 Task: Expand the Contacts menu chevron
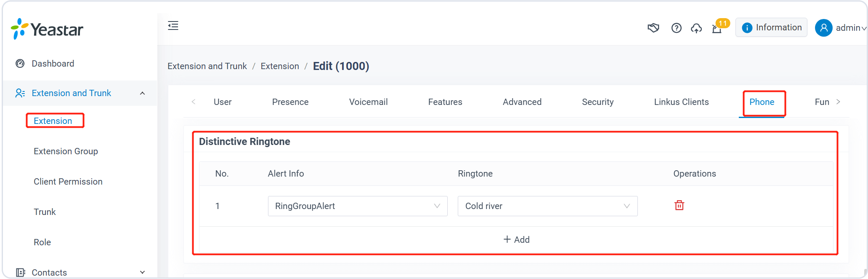pyautogui.click(x=142, y=272)
